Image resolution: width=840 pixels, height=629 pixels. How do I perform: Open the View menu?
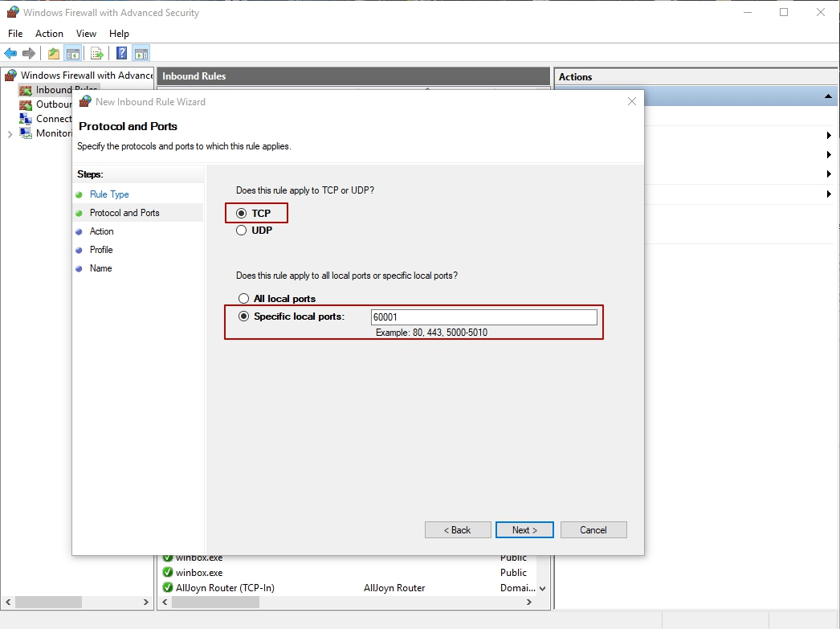[x=86, y=33]
